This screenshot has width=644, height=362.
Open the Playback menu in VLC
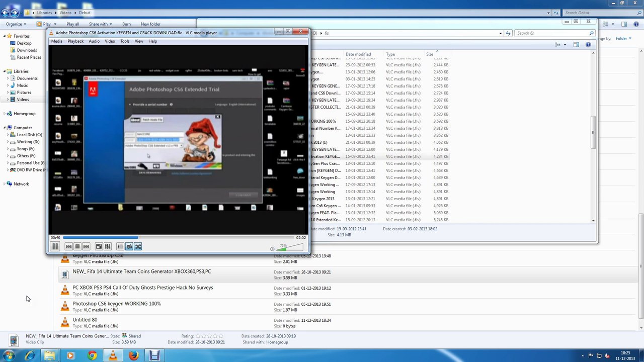tap(75, 41)
